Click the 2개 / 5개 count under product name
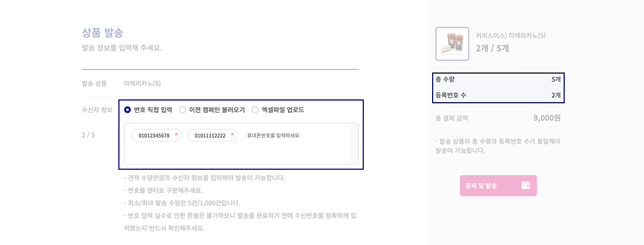The width and height of the screenshot is (644, 245). point(493,48)
